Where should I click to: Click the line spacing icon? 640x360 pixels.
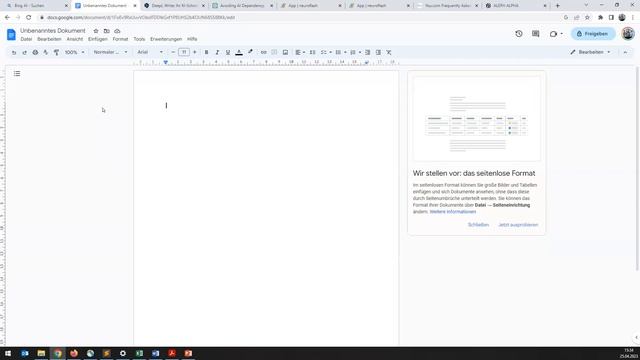click(x=312, y=52)
